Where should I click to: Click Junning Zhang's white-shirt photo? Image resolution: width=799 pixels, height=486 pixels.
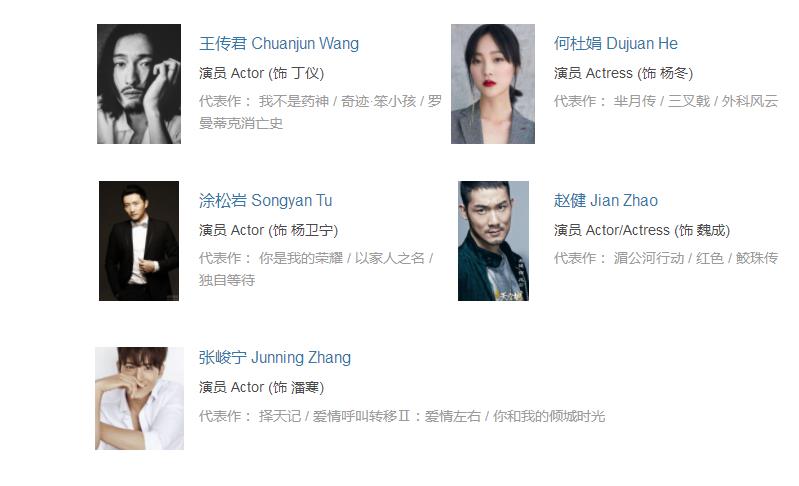tap(140, 398)
